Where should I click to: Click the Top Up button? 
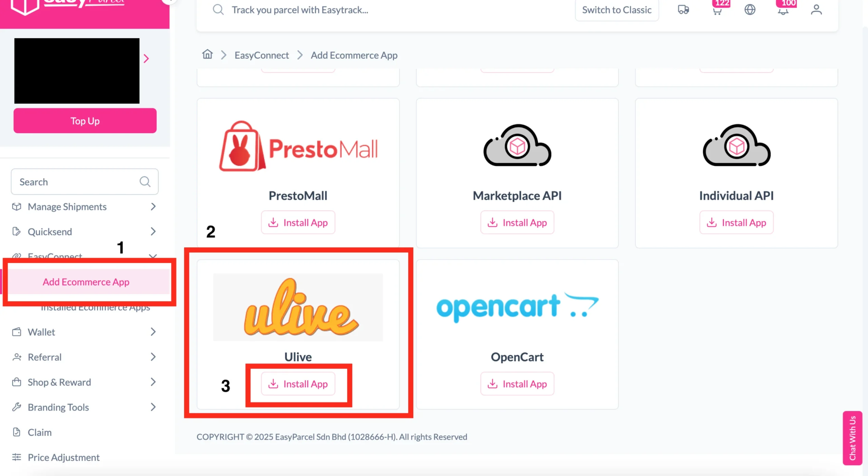pyautogui.click(x=84, y=121)
